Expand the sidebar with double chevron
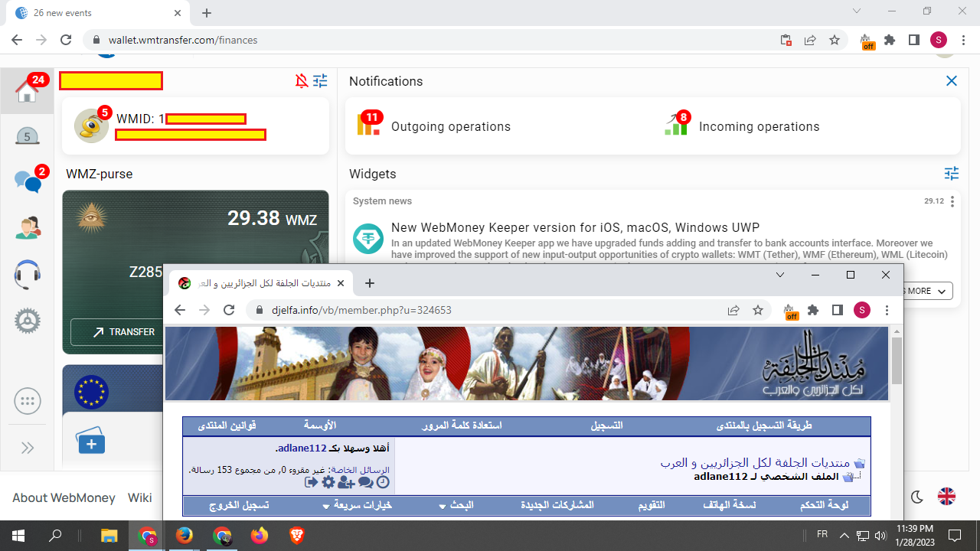 pos(28,448)
